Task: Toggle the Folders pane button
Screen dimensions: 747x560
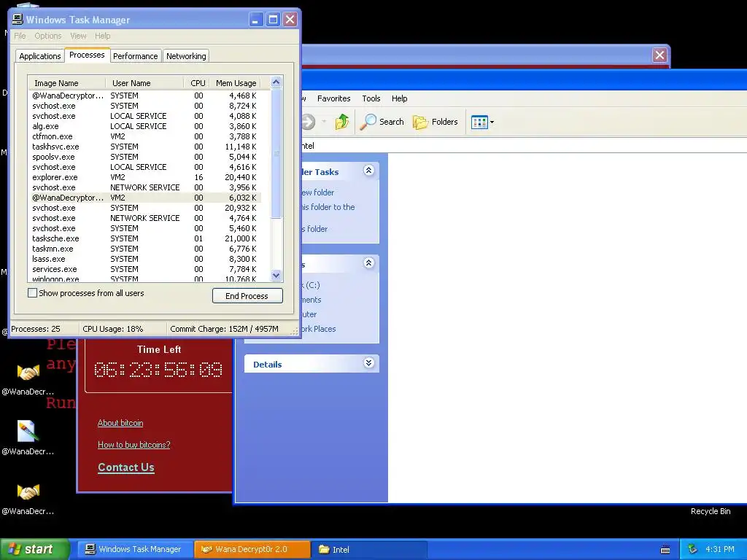Action: coord(435,122)
